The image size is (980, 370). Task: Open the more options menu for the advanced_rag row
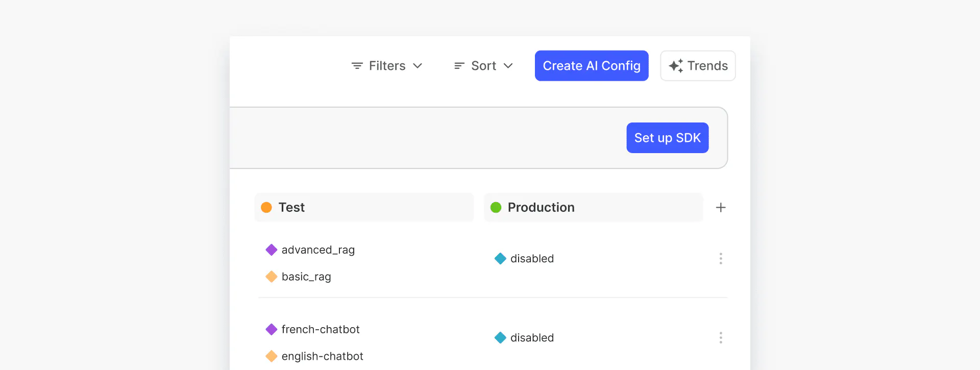[x=720, y=259]
